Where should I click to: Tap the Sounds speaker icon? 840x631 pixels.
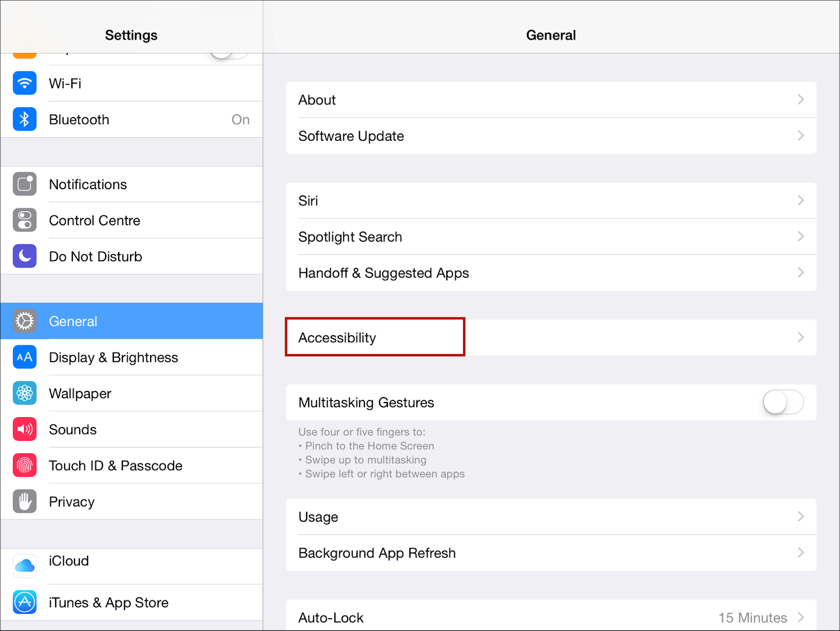pyautogui.click(x=25, y=429)
